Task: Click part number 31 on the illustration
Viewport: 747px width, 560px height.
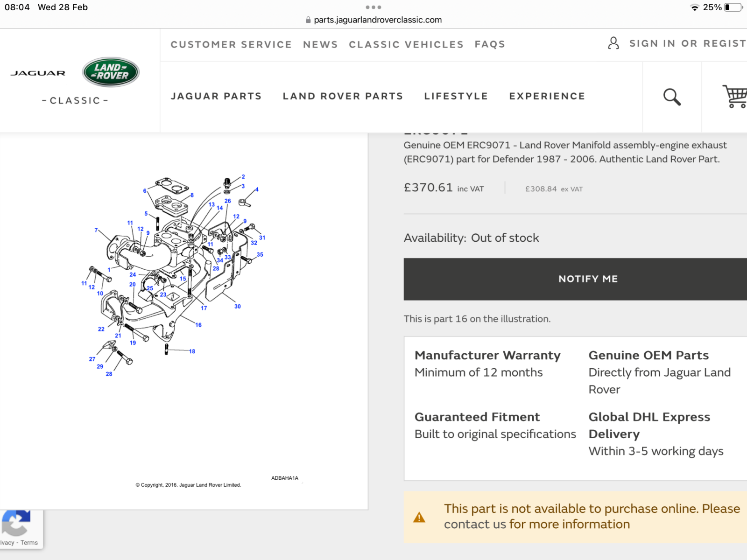Action: pyautogui.click(x=262, y=238)
